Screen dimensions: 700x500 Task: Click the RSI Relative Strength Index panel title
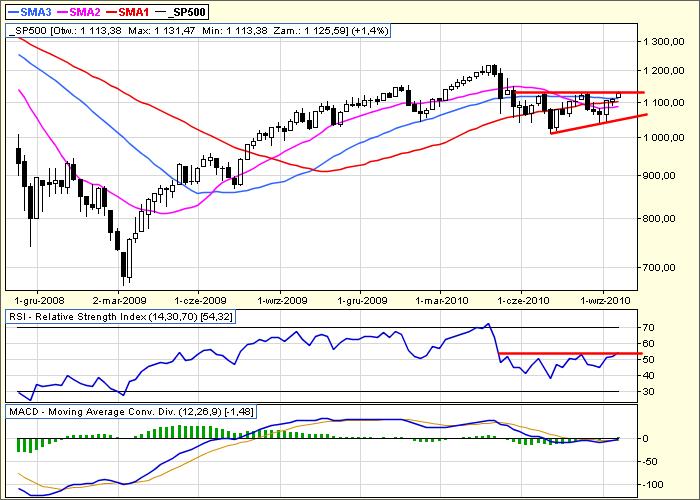click(x=121, y=317)
